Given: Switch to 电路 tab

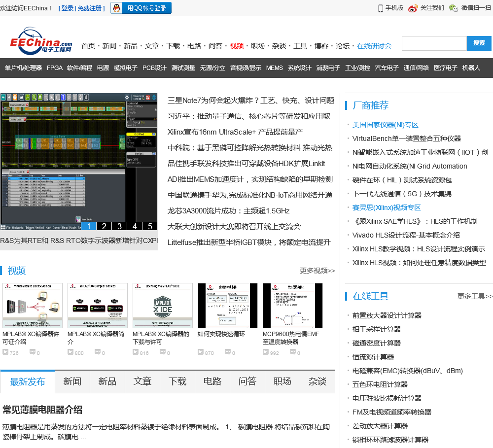Looking at the screenshot, I should click(x=212, y=381).
